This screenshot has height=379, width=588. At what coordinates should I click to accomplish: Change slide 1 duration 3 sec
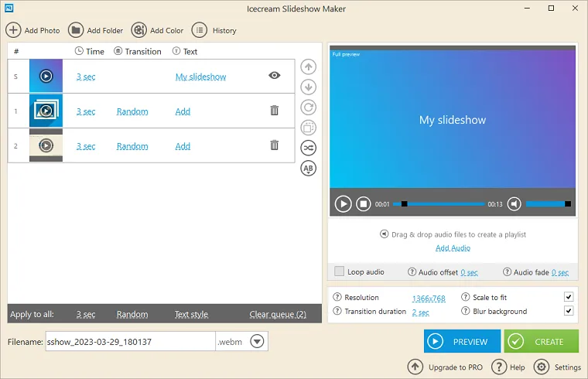coord(86,111)
